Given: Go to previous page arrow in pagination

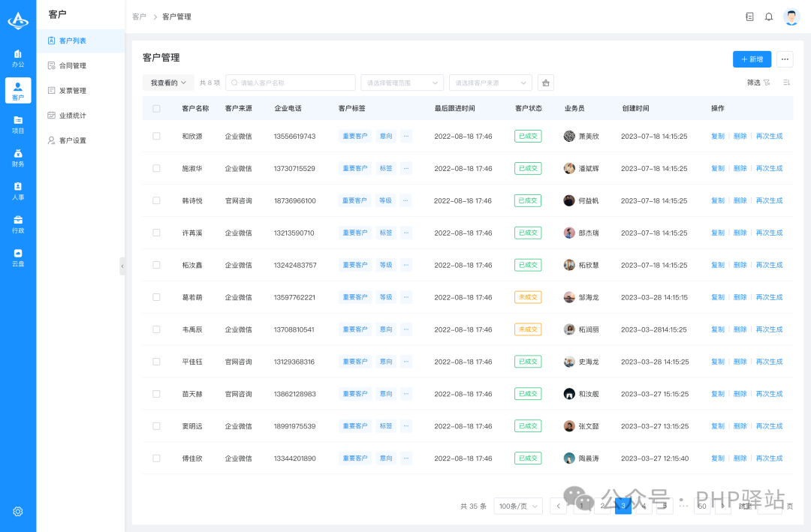Looking at the screenshot, I should [558, 506].
